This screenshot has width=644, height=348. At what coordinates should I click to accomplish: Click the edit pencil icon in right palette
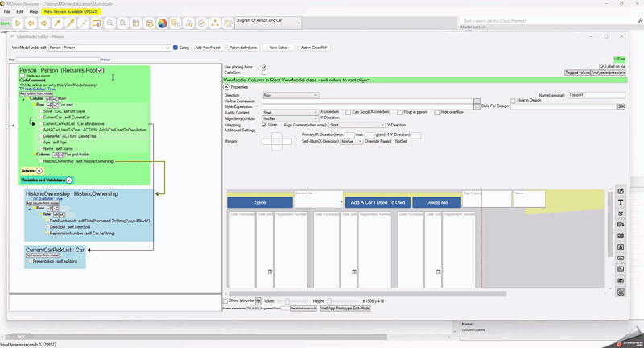(x=621, y=191)
